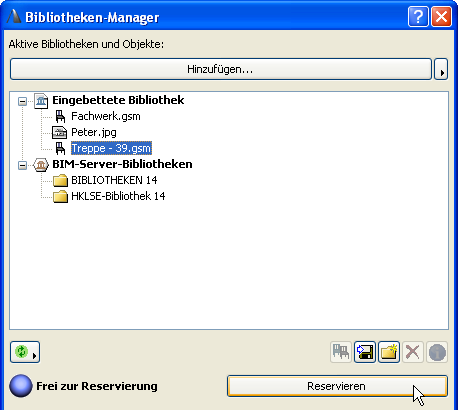The image size is (458, 410).
Task: Select the BIBLIOTHEKEN 14 folder
Action: (114, 180)
